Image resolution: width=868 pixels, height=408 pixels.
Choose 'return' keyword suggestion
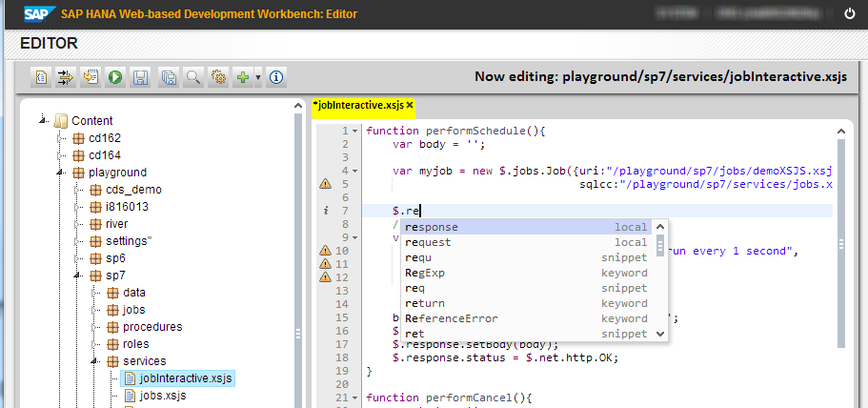coord(527,303)
